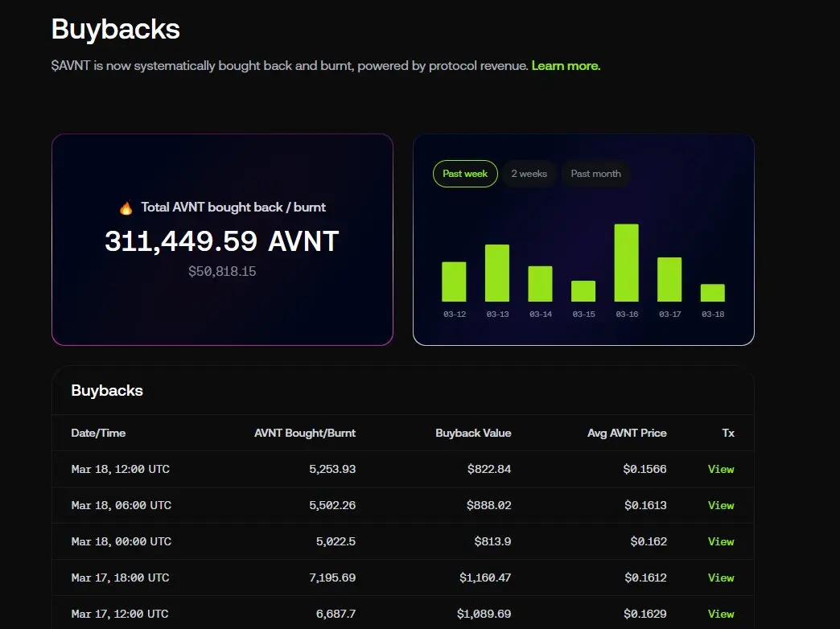Screen dimensions: 840x629
Task: Click the 5,502.26 amount cell
Action: pyautogui.click(x=332, y=505)
